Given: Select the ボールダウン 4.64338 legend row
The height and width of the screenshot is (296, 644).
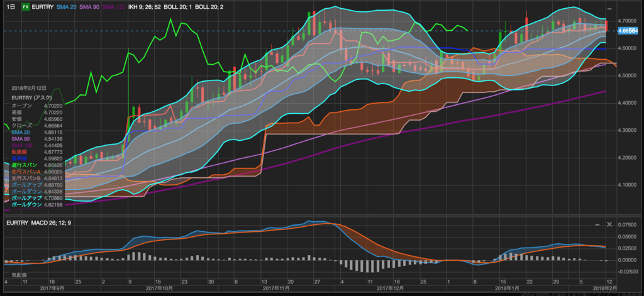Looking at the screenshot, I should pyautogui.click(x=37, y=191).
